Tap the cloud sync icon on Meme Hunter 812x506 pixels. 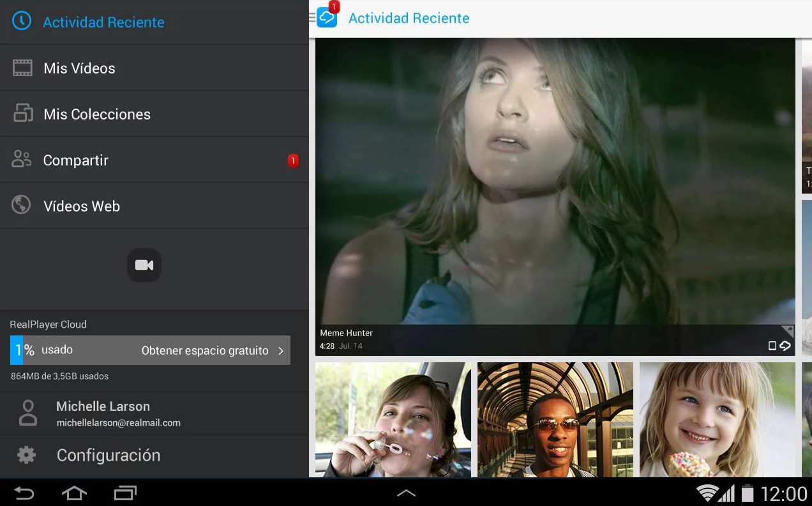pos(785,346)
